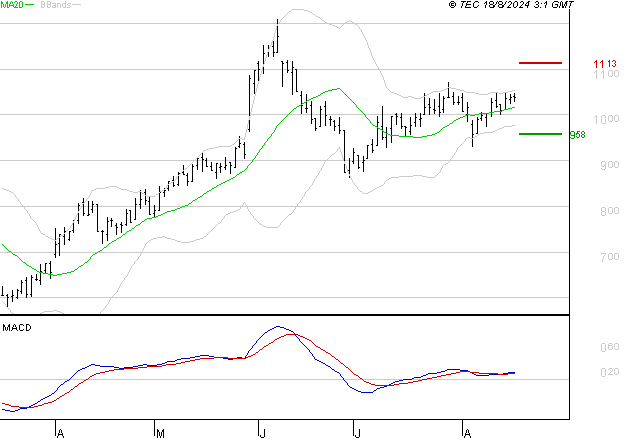This screenshot has width=627, height=440.
Task: Click the 1100 price axis label
Action: point(606,74)
